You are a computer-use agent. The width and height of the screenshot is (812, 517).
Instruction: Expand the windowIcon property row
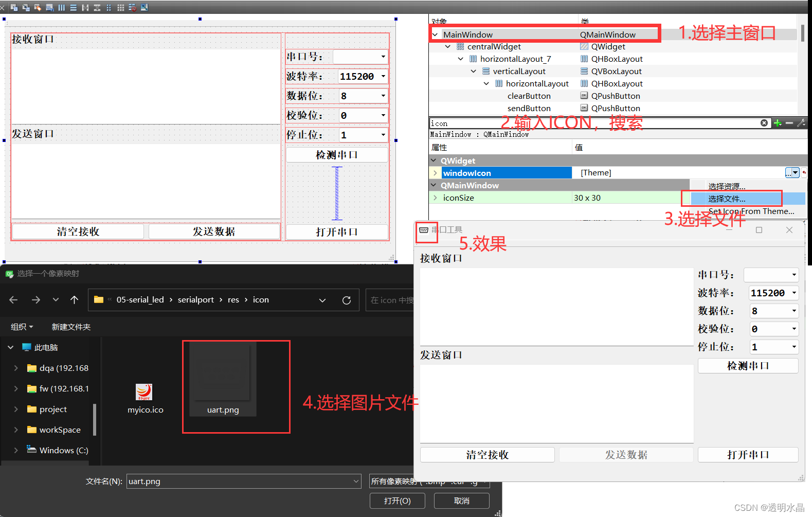click(x=436, y=173)
